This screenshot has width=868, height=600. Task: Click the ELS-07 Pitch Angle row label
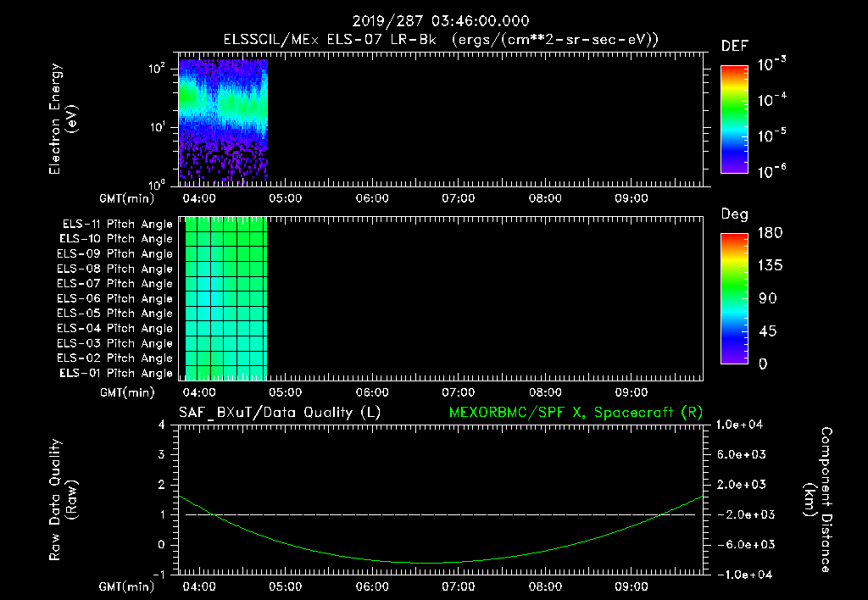tap(115, 283)
